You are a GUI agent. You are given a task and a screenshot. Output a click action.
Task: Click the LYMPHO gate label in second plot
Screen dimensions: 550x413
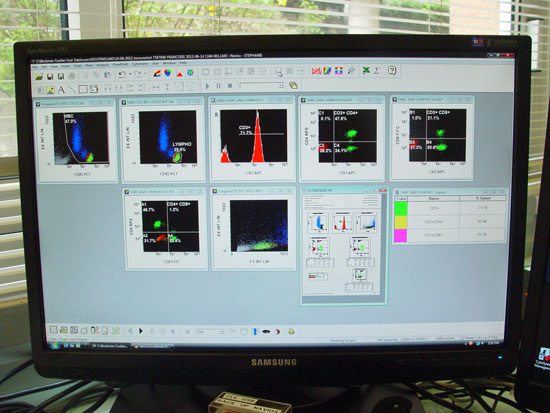pyautogui.click(x=182, y=144)
